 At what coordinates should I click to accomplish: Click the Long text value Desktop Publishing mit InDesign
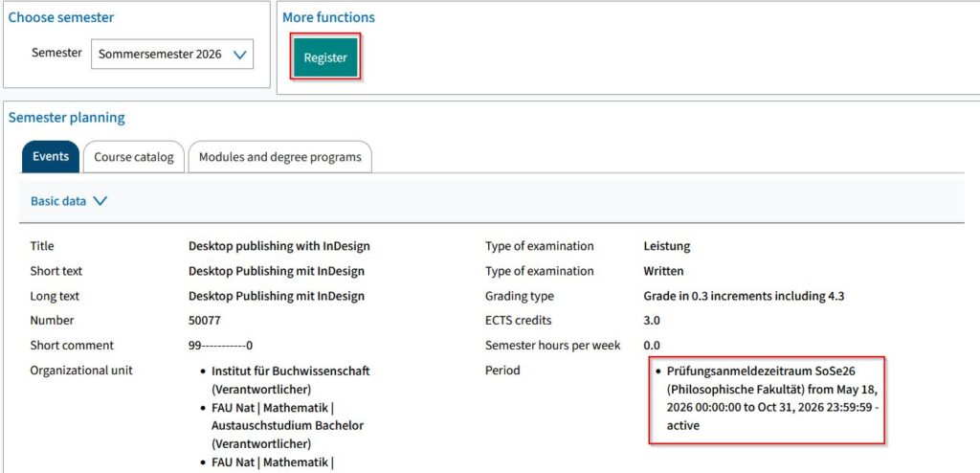[x=277, y=296]
